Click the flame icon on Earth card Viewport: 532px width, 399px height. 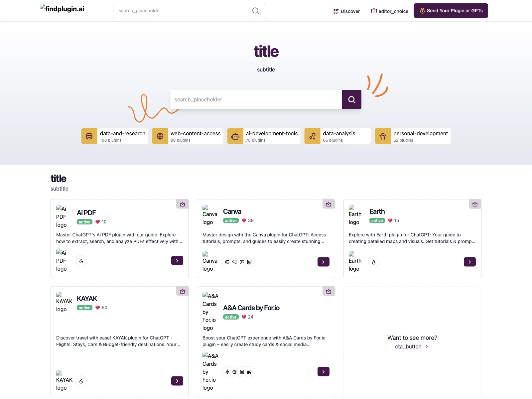pyautogui.click(x=374, y=262)
